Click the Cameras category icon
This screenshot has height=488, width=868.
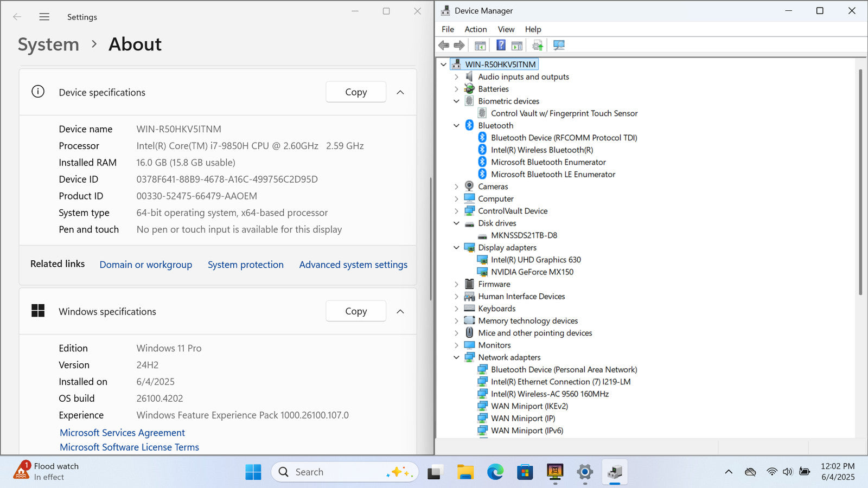click(x=469, y=187)
